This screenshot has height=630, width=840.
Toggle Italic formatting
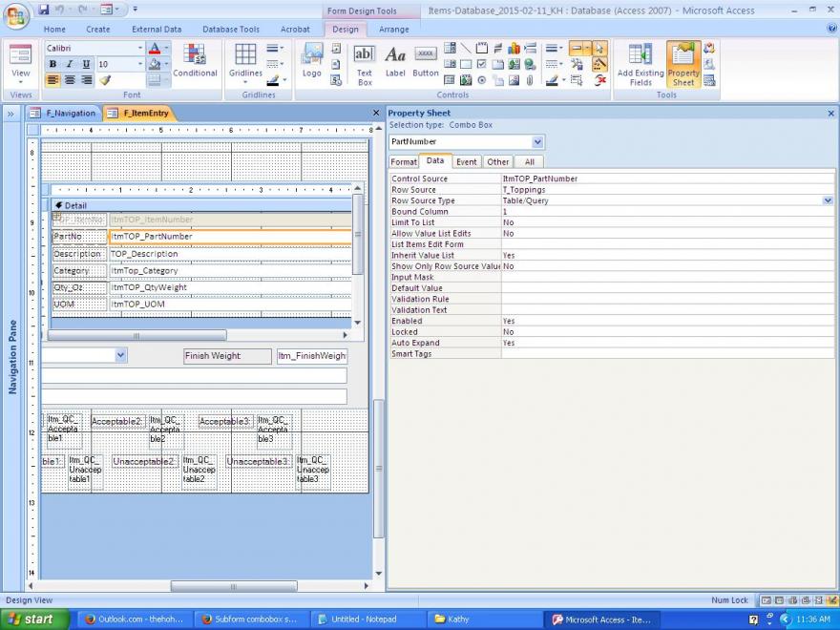[69, 64]
